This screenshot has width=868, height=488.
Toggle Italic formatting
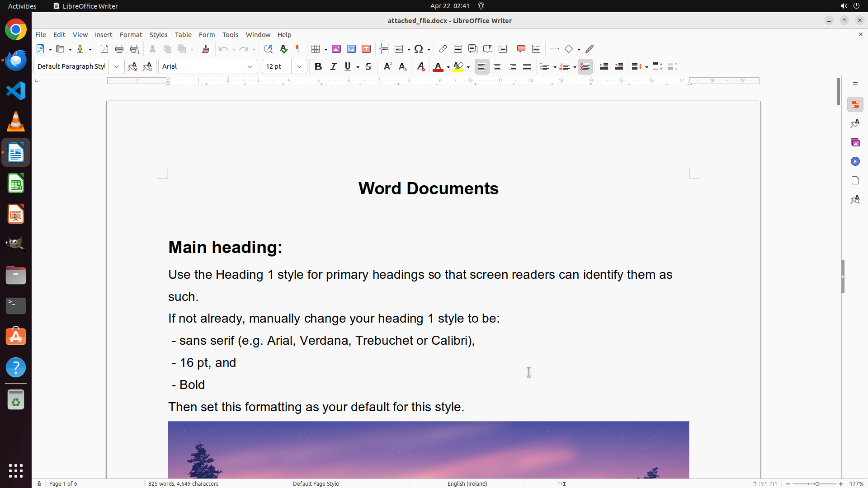tap(333, 66)
